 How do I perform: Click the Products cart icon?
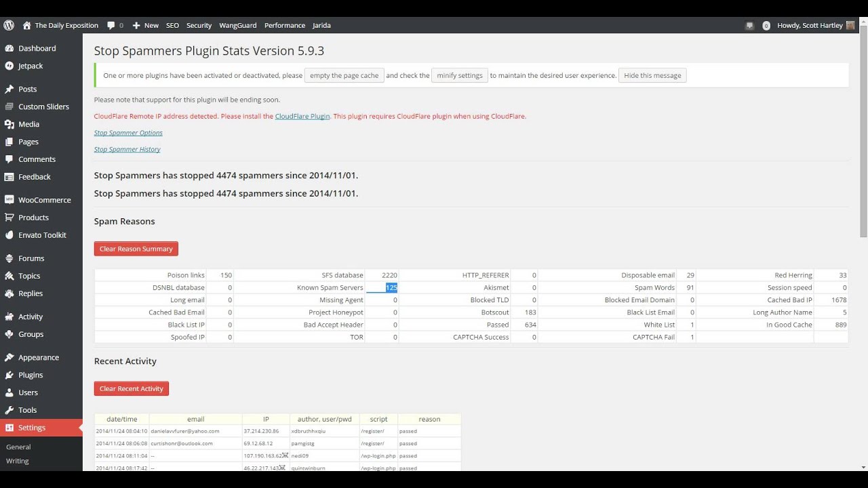(9, 218)
